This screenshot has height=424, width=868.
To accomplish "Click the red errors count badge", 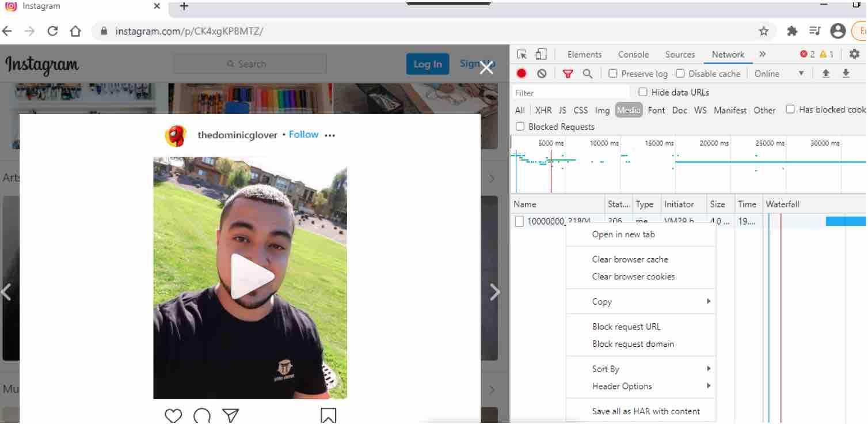I will pos(808,54).
